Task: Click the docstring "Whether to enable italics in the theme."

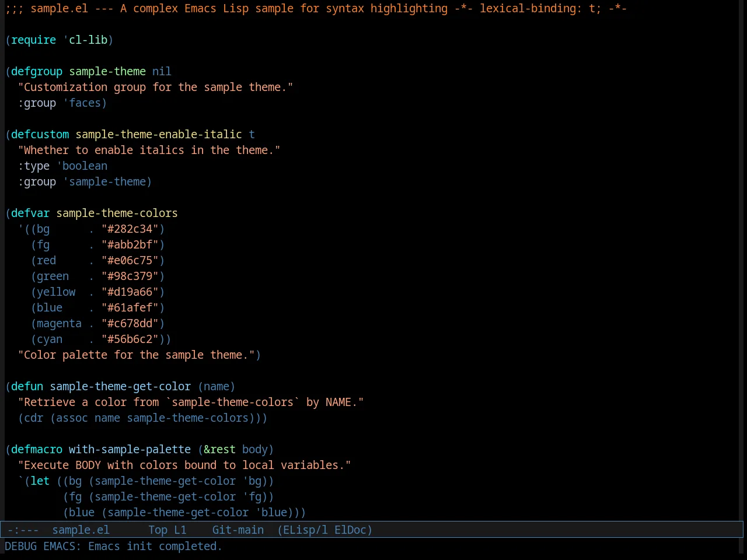Action: [x=149, y=150]
